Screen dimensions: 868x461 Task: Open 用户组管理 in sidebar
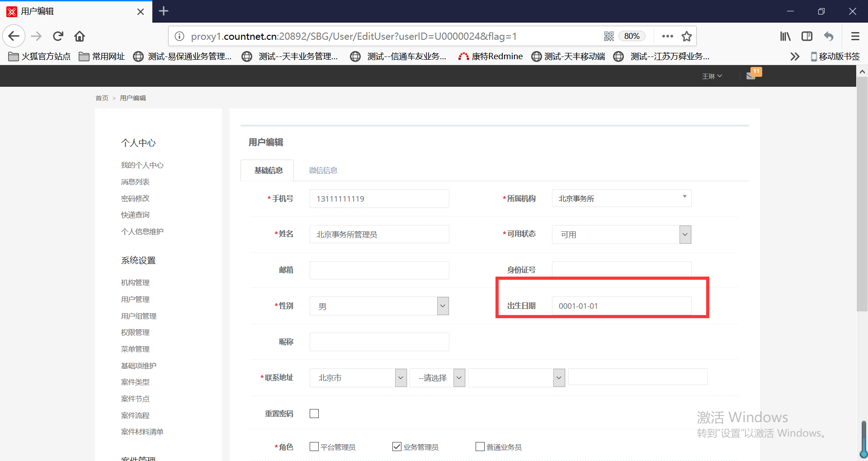[138, 316]
